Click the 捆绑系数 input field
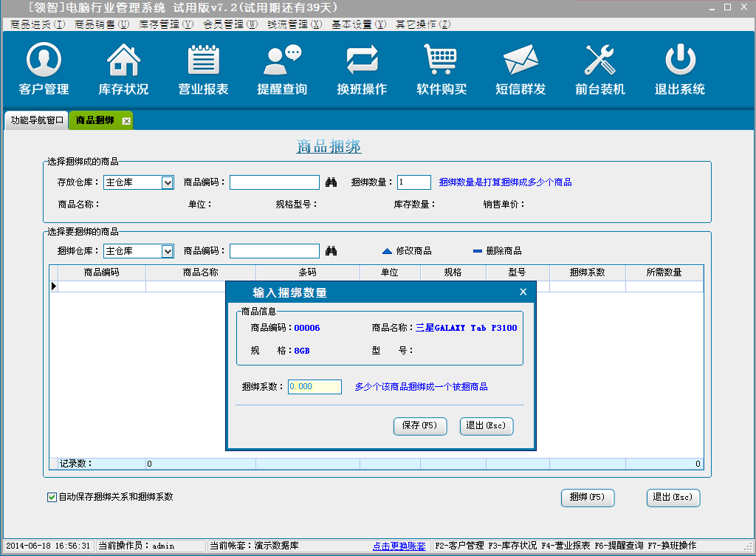 coord(315,387)
